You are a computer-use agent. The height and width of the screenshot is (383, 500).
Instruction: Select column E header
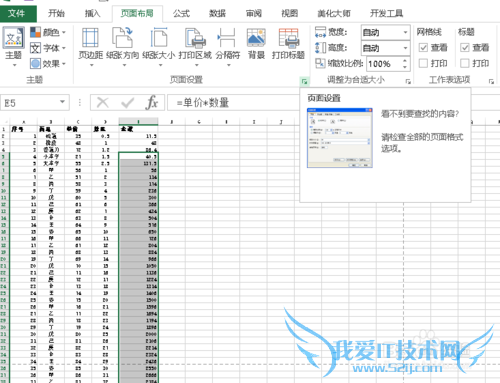(138, 122)
